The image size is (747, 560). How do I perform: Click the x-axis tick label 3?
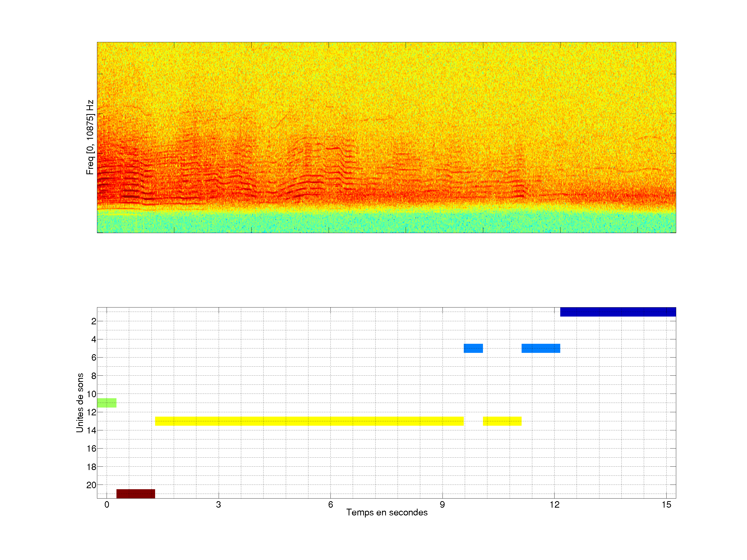218,505
